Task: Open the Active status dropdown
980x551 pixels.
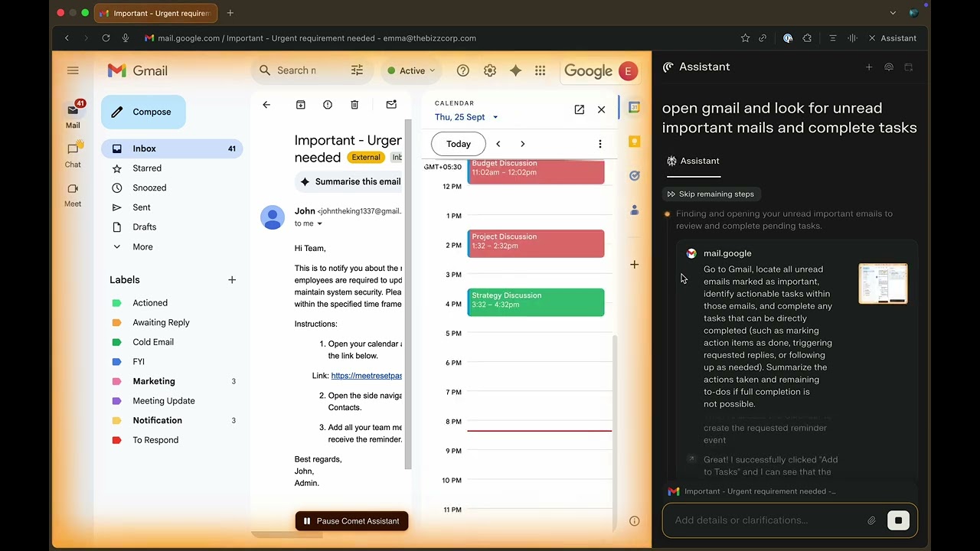Action: pos(411,70)
